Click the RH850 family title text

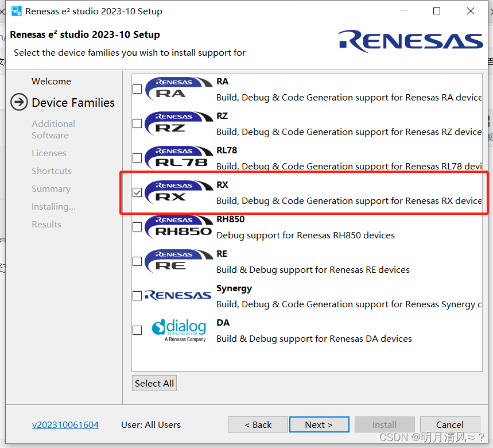(x=231, y=219)
